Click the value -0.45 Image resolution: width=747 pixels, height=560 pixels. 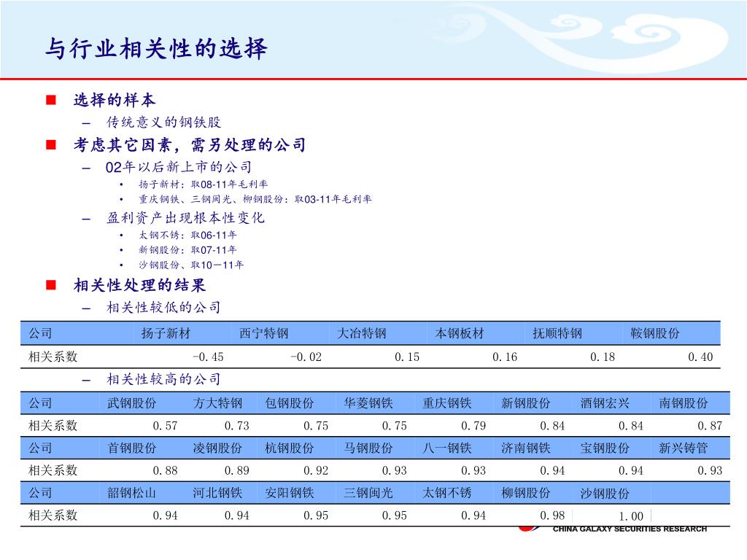208,357
